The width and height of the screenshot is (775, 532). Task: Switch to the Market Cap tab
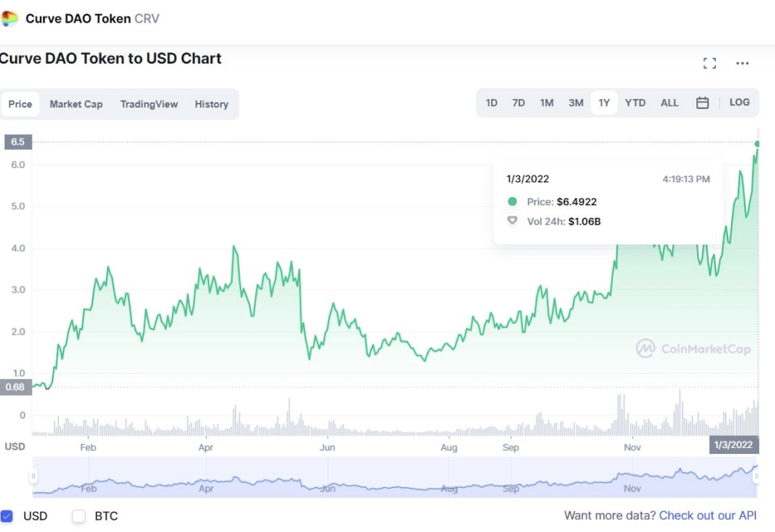pyautogui.click(x=76, y=104)
